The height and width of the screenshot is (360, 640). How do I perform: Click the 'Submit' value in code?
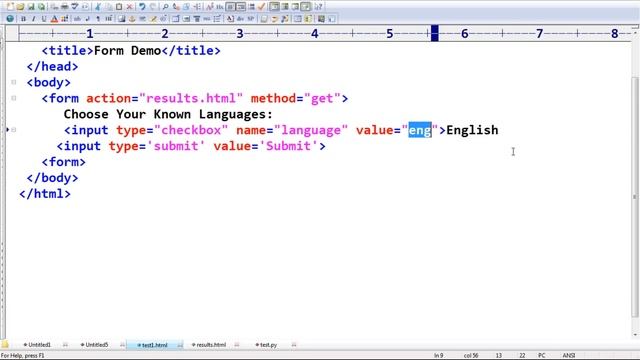click(288, 146)
